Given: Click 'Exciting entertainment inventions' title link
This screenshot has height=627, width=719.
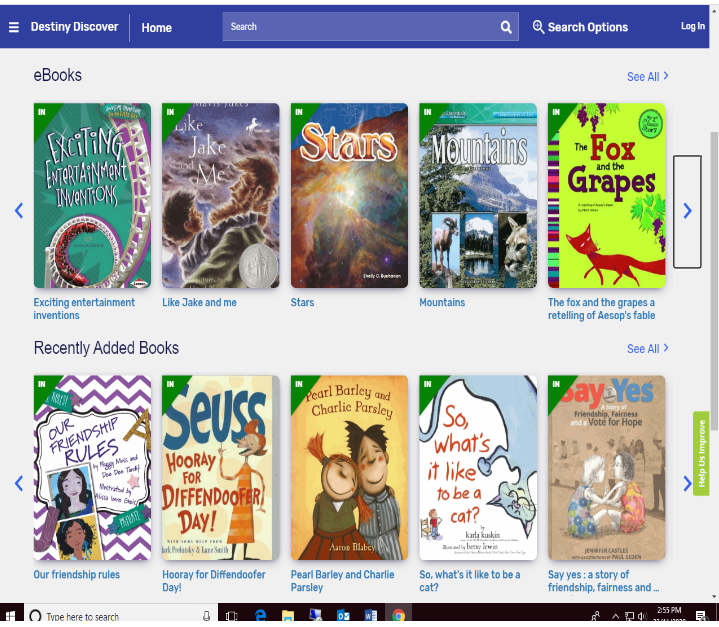Looking at the screenshot, I should pyautogui.click(x=84, y=309).
